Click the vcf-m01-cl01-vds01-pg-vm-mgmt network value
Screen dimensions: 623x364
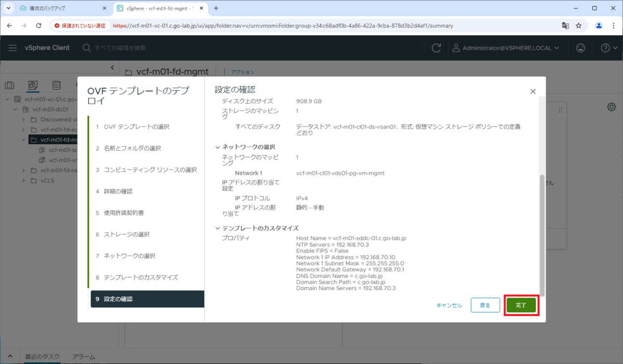pyautogui.click(x=340, y=173)
